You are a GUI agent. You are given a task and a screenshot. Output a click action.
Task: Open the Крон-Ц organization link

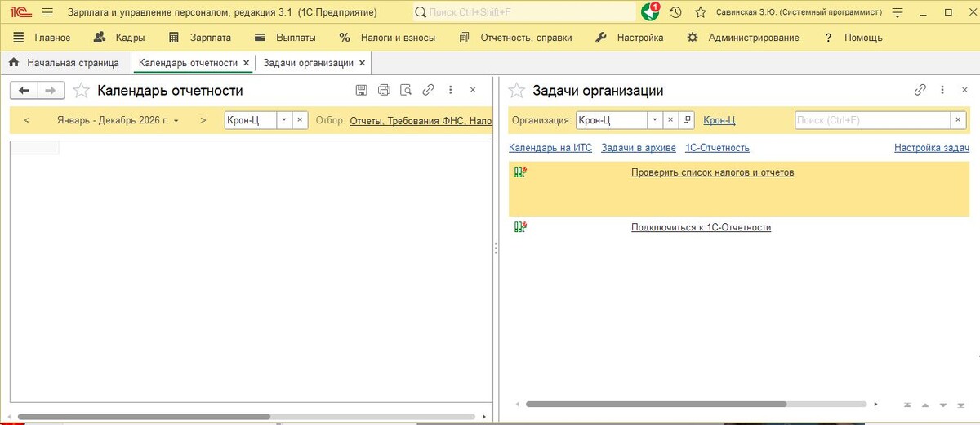pos(719,120)
